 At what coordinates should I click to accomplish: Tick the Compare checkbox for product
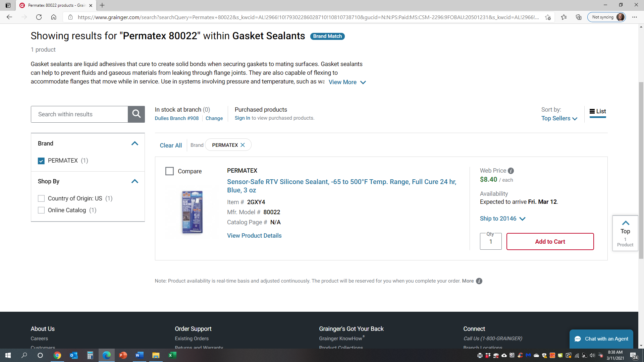click(x=170, y=171)
